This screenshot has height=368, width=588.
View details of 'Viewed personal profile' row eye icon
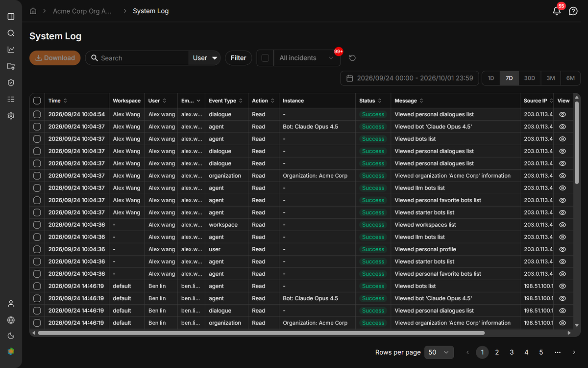click(563, 249)
